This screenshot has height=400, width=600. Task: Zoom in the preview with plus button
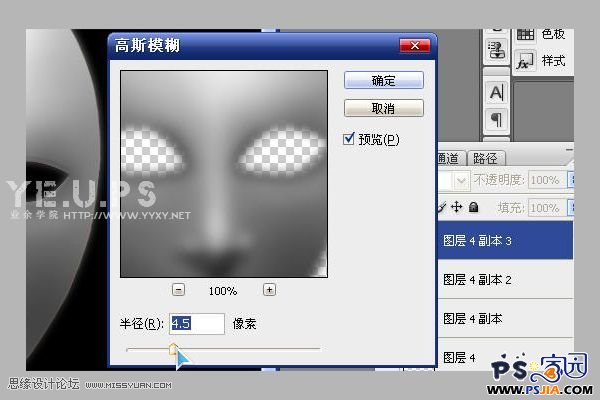[x=269, y=290]
